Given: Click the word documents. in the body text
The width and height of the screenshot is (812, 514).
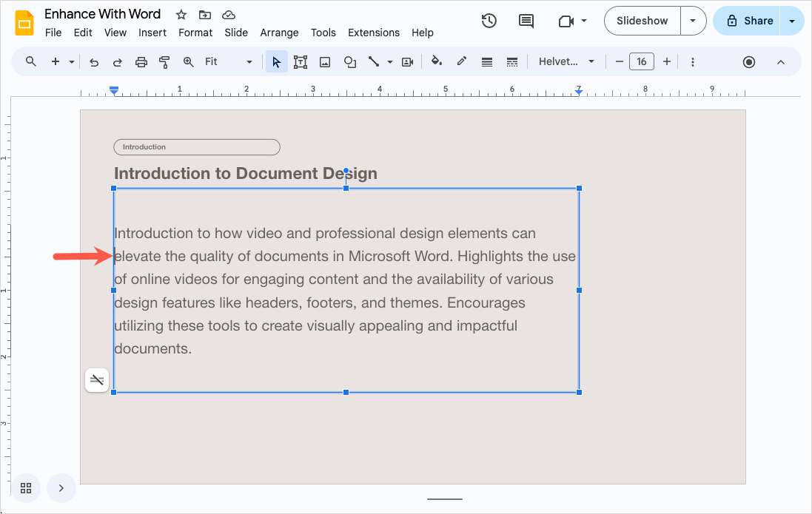Looking at the screenshot, I should 152,349.
